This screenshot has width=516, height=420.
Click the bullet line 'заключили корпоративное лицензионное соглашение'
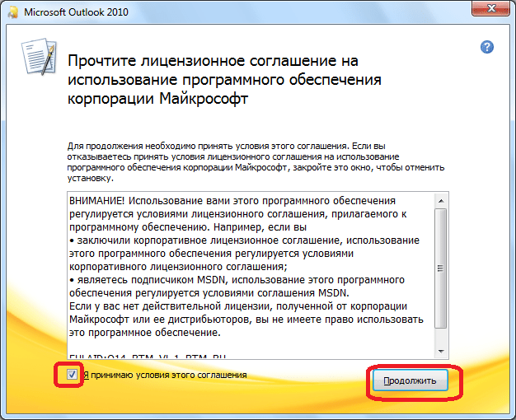244,240
